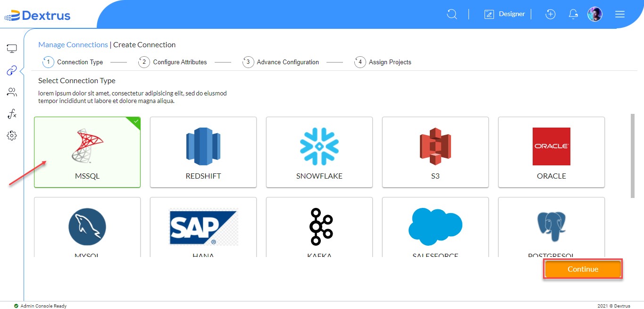This screenshot has height=309, width=644.
Task: Select step 4 Assign Projects
Action: click(383, 62)
